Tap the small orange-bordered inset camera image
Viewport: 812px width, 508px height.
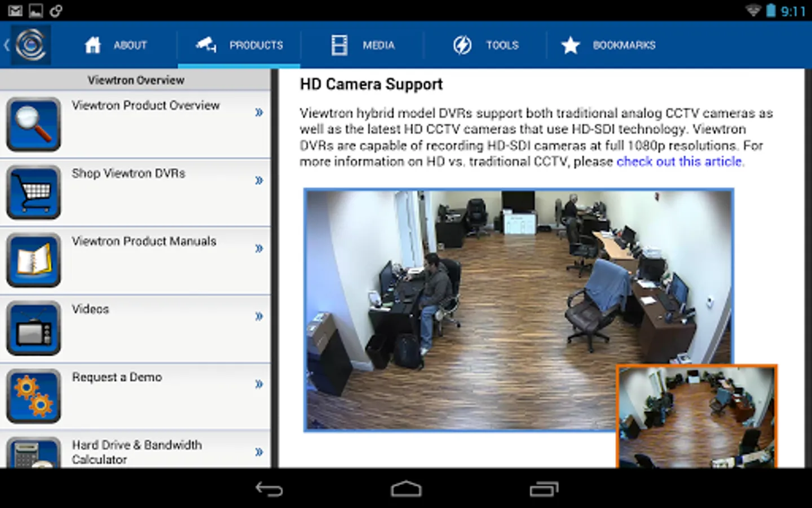(x=697, y=417)
